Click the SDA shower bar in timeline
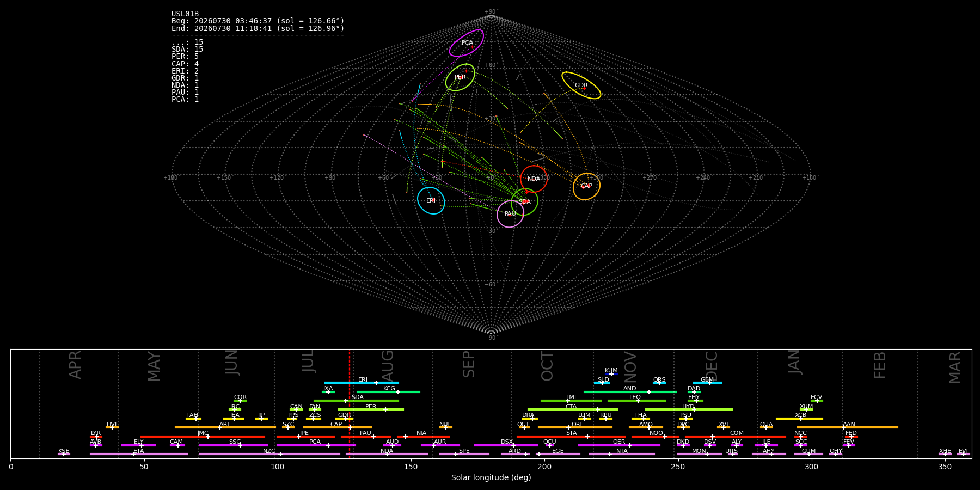The width and height of the screenshot is (980, 490). [356, 401]
